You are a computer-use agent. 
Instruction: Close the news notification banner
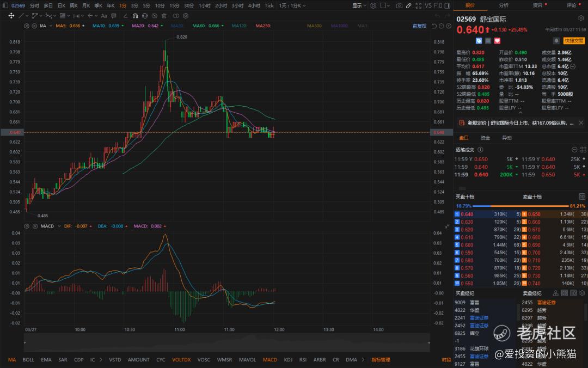coord(581,122)
